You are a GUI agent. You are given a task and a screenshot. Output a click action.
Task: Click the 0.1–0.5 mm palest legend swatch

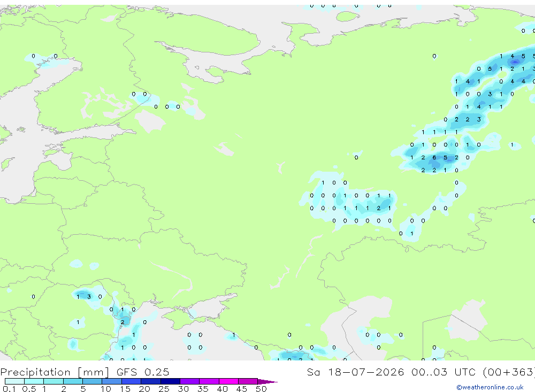(14, 381)
